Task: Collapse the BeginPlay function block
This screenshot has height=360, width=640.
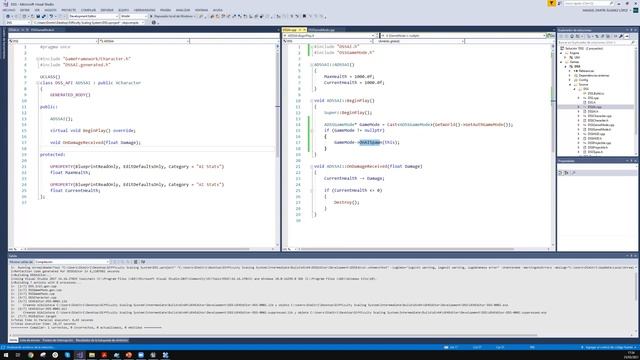Action: pos(311,100)
